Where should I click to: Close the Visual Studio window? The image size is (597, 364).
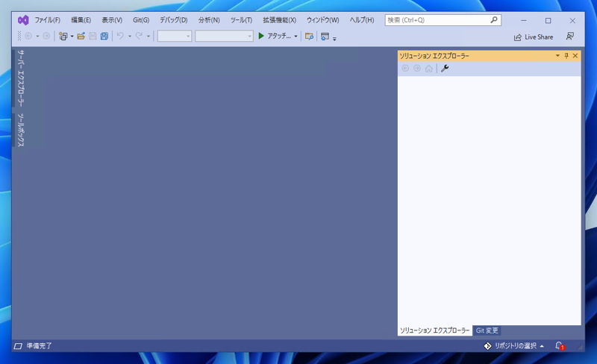[x=572, y=20]
